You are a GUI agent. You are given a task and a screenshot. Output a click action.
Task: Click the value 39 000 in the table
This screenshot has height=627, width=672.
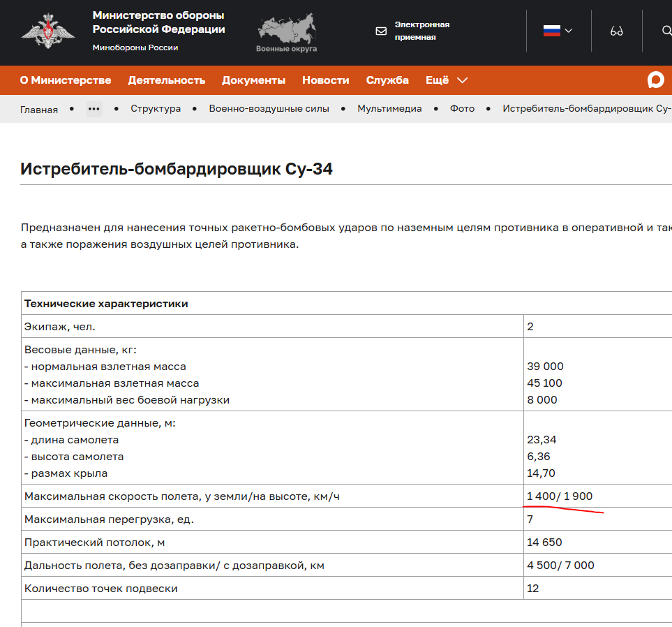[545, 367]
